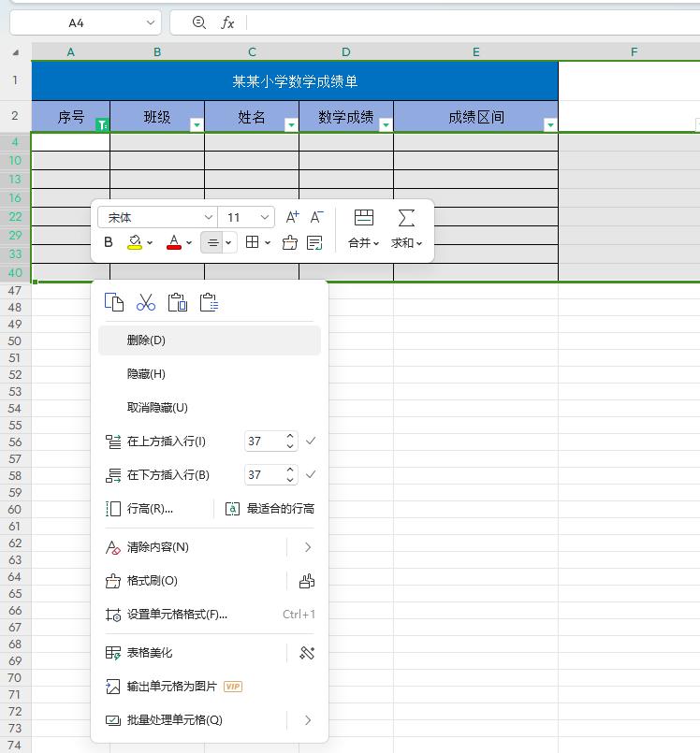The image size is (700, 753).
Task: Open 行高(R)... menu item
Action: coord(150,509)
